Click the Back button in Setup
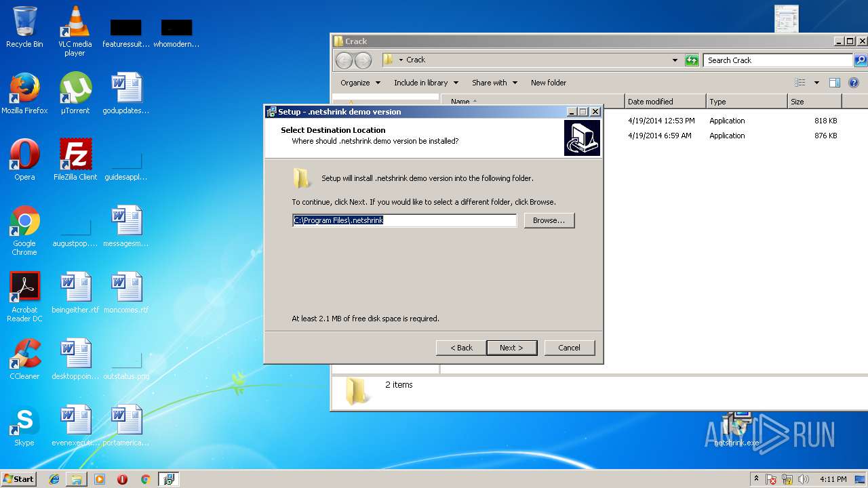 click(x=461, y=348)
